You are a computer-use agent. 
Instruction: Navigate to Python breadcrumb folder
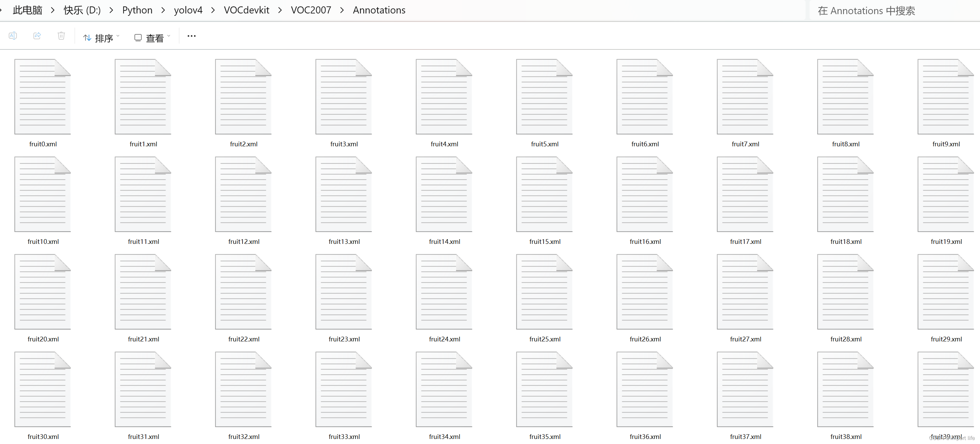[137, 10]
